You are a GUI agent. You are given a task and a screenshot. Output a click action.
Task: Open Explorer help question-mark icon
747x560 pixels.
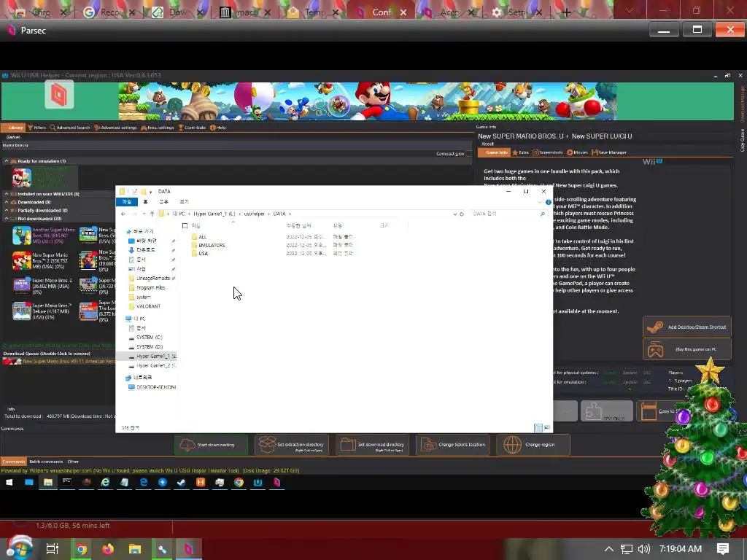click(549, 202)
